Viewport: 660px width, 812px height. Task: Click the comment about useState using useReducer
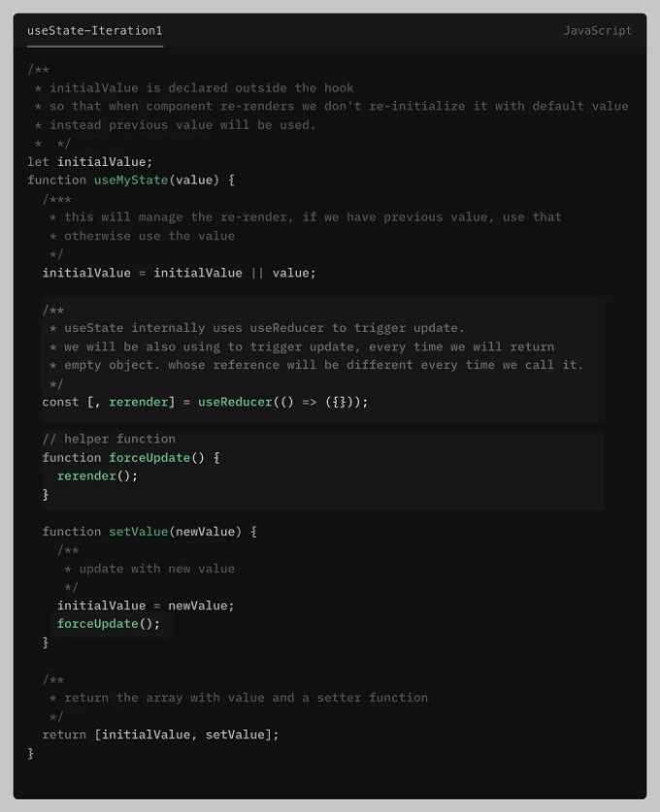coord(264,328)
